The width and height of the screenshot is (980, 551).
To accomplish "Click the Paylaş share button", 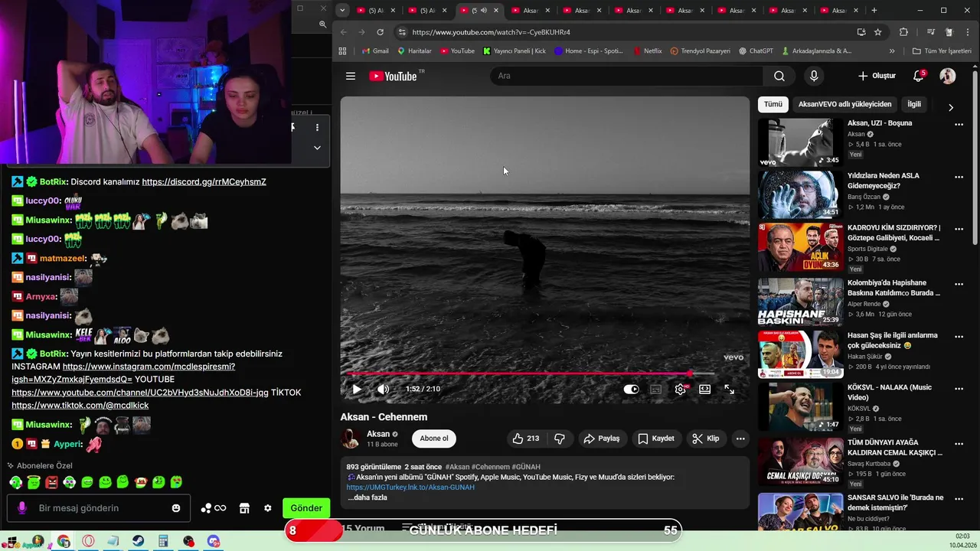I will (x=602, y=439).
